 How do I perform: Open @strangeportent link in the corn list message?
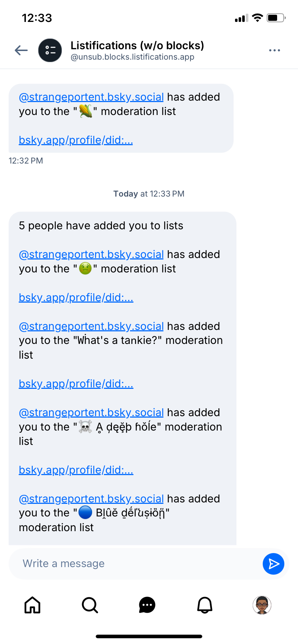[x=91, y=97]
